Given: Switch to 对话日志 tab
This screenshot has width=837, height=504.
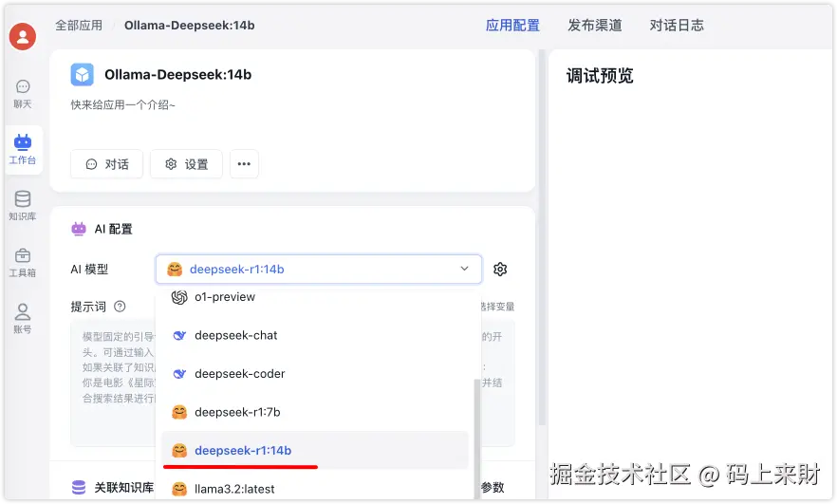Looking at the screenshot, I should click(x=677, y=25).
